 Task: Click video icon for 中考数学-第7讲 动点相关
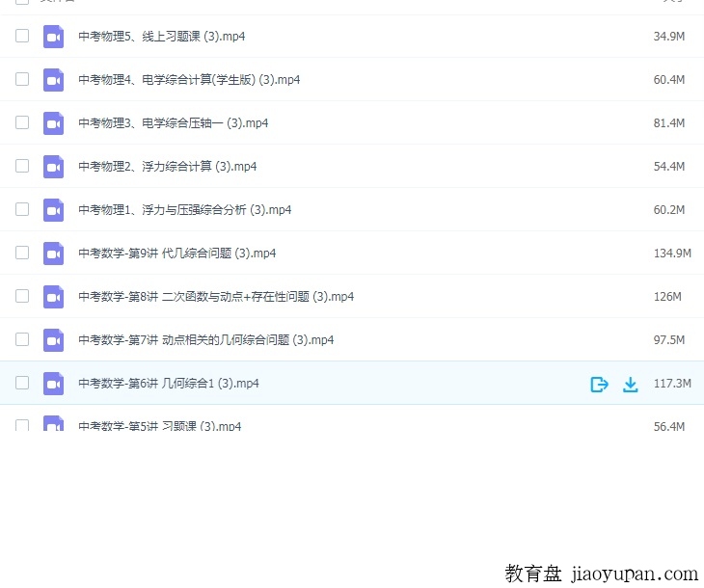(x=53, y=340)
